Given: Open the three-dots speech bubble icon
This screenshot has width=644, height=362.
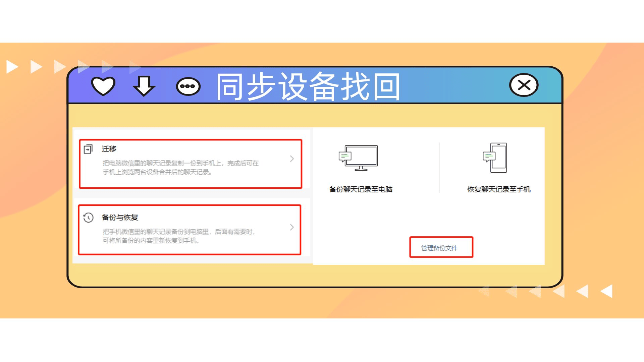Looking at the screenshot, I should click(188, 86).
